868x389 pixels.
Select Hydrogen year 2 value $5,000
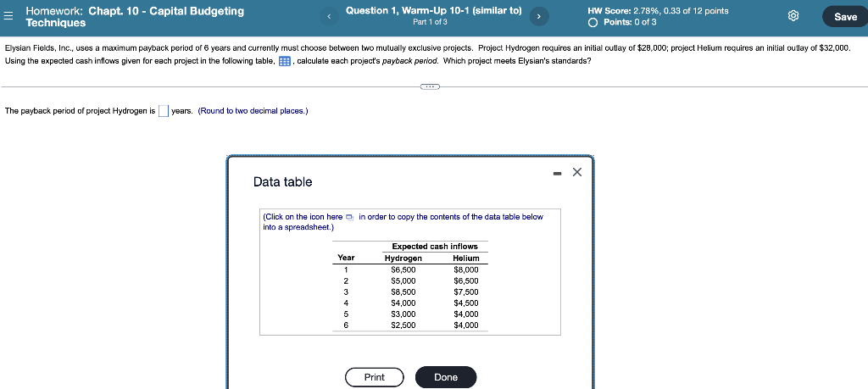coord(403,281)
